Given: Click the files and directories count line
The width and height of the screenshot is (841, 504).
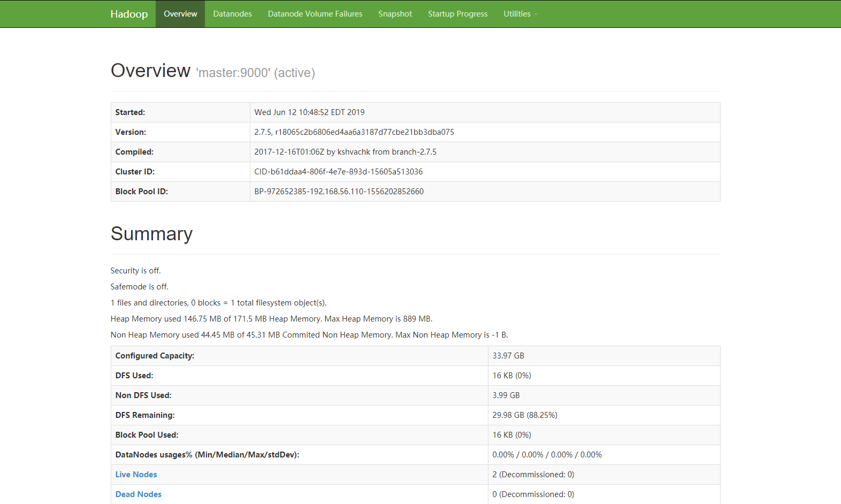Looking at the screenshot, I should pyautogui.click(x=218, y=303).
